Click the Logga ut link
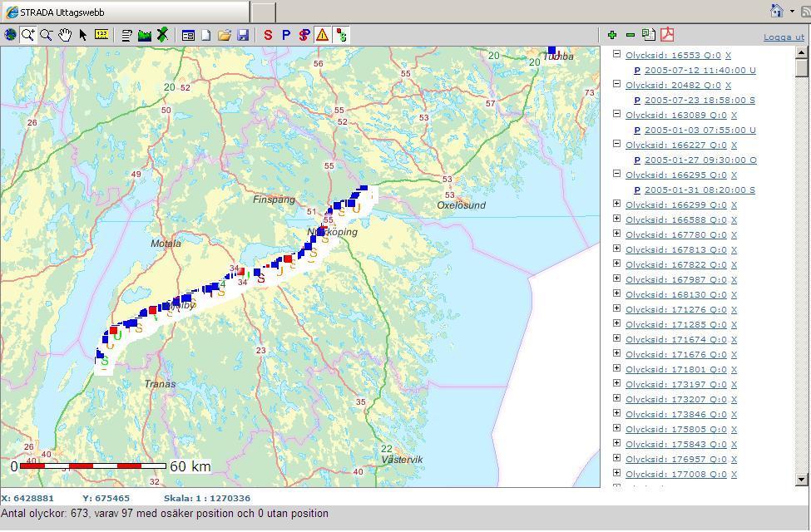 [784, 37]
